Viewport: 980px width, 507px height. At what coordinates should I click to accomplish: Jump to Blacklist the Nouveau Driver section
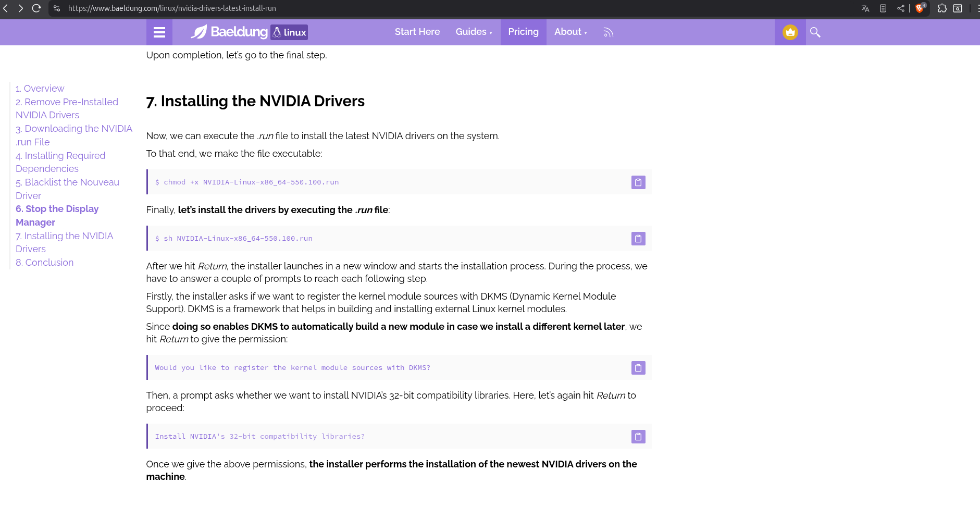pos(67,189)
